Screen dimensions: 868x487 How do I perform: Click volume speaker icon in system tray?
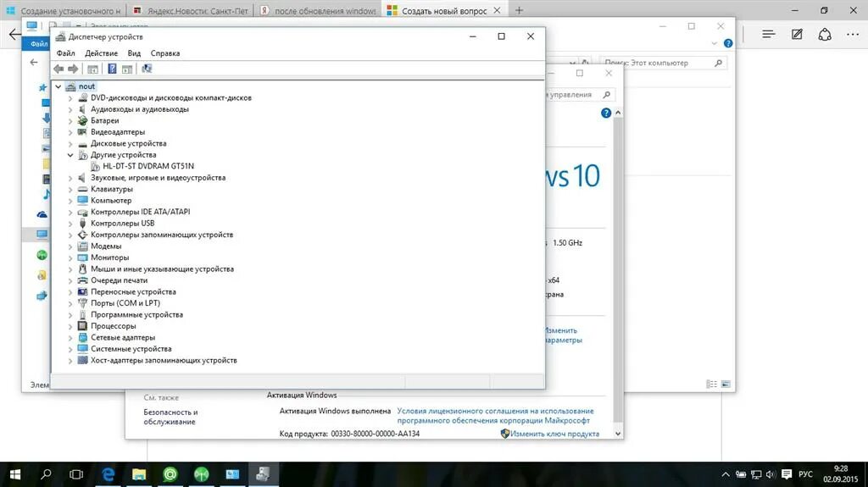tap(771, 474)
